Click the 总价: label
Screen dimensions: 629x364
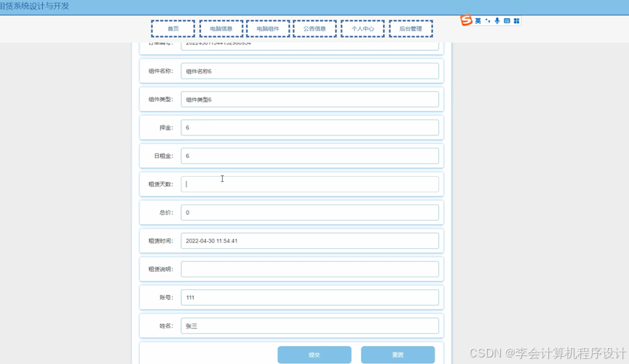click(167, 213)
